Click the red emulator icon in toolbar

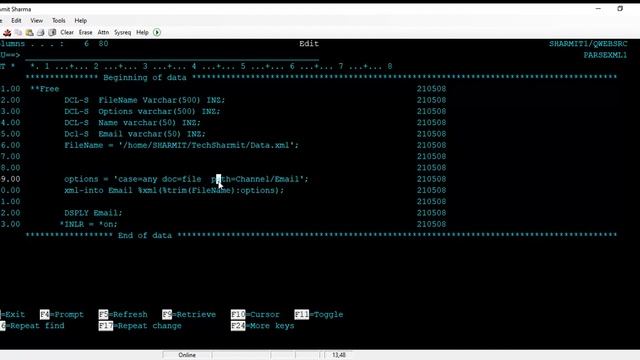(x=7, y=32)
